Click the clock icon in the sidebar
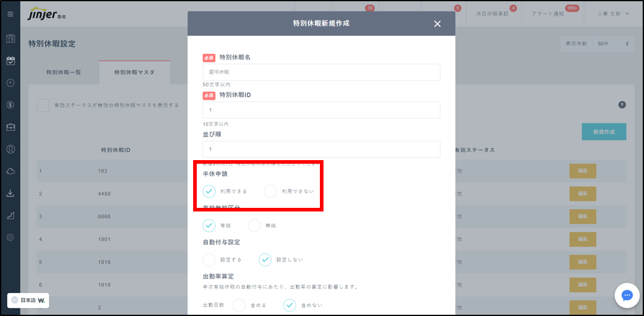This screenshot has width=644, height=316. pos(10,83)
